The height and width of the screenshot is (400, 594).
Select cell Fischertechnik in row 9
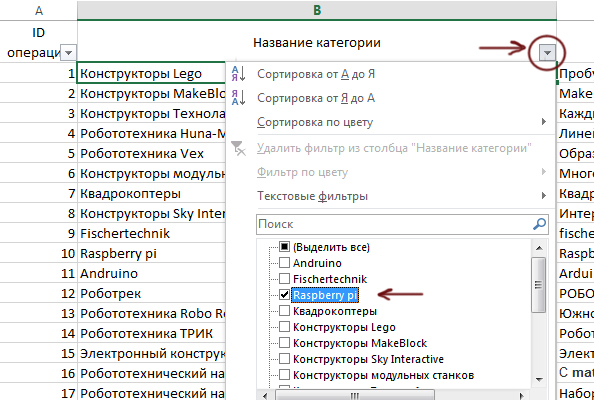(x=151, y=233)
